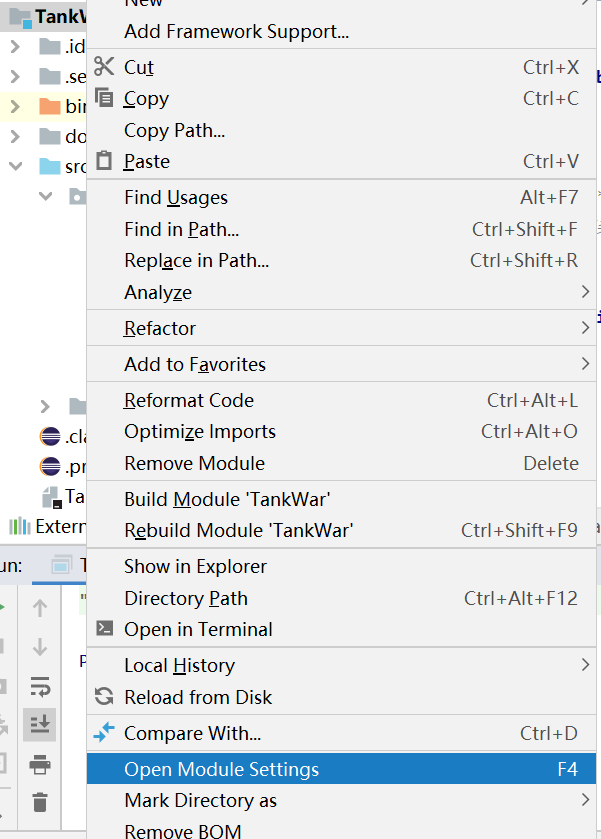Click the Run tab window icon

coord(61,565)
